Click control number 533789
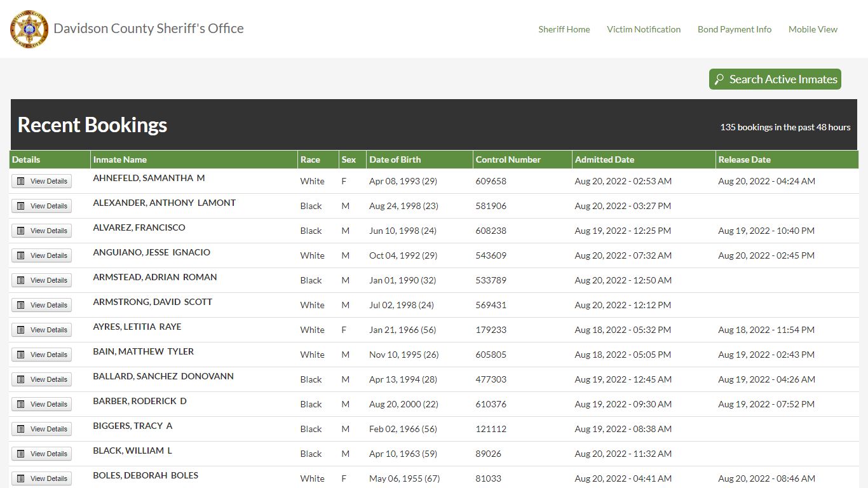 491,280
